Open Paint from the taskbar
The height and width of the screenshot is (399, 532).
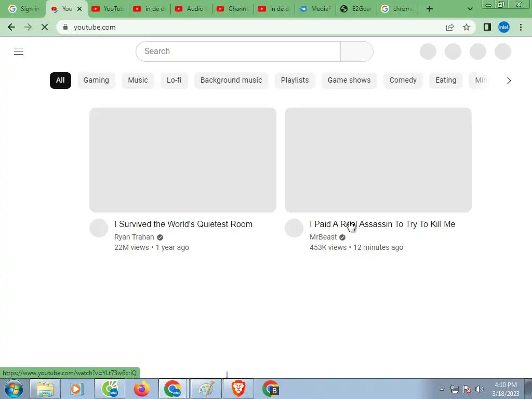point(206,389)
